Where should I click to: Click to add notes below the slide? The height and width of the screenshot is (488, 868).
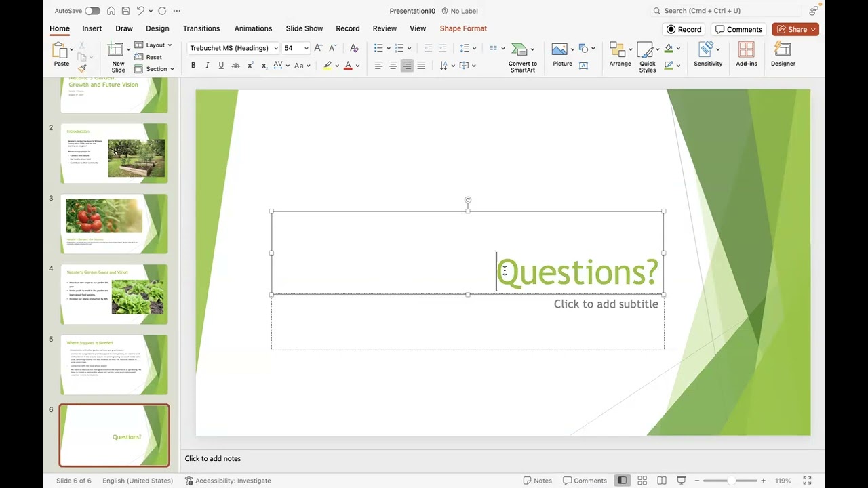click(213, 458)
